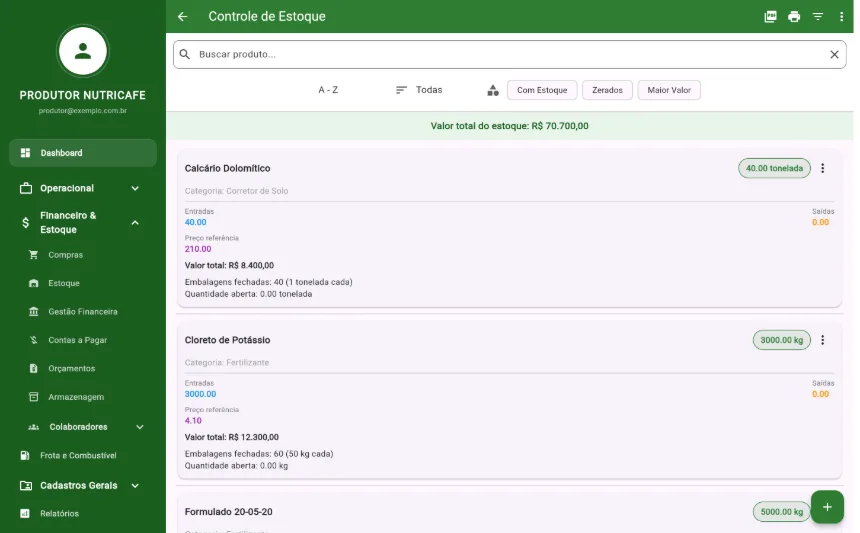Toggle the Maior Valor filter chip
The height and width of the screenshot is (533, 860).
(x=669, y=90)
